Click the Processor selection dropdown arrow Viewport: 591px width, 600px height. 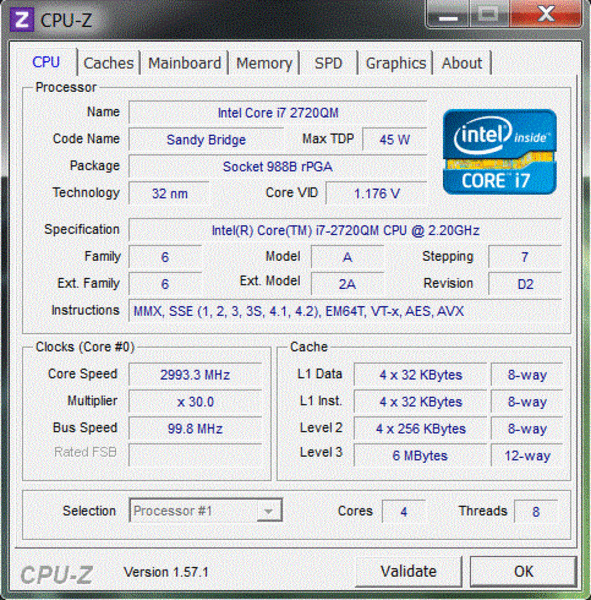click(269, 510)
